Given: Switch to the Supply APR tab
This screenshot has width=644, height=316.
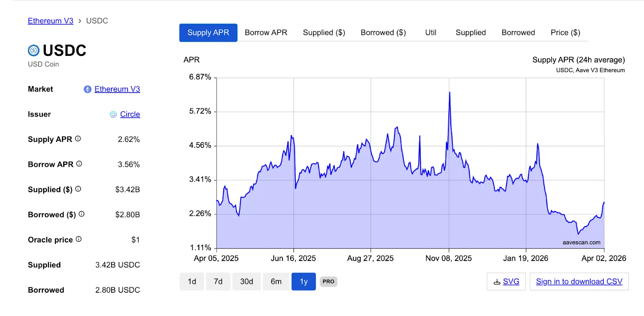Looking at the screenshot, I should click(208, 33).
